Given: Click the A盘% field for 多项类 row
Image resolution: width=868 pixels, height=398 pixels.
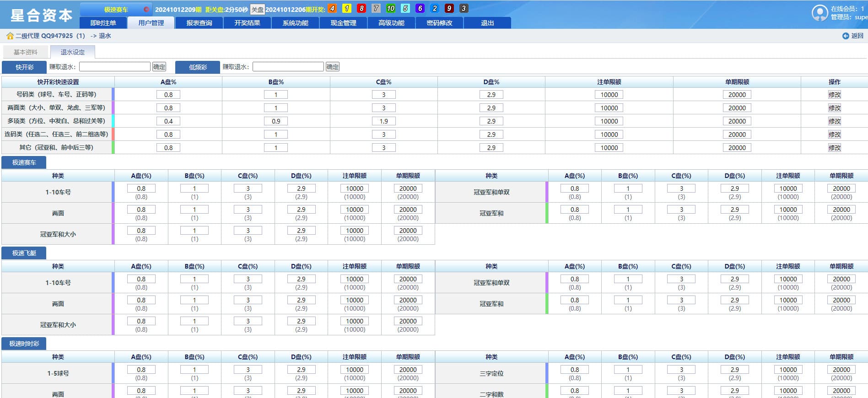Looking at the screenshot, I should coord(168,121).
